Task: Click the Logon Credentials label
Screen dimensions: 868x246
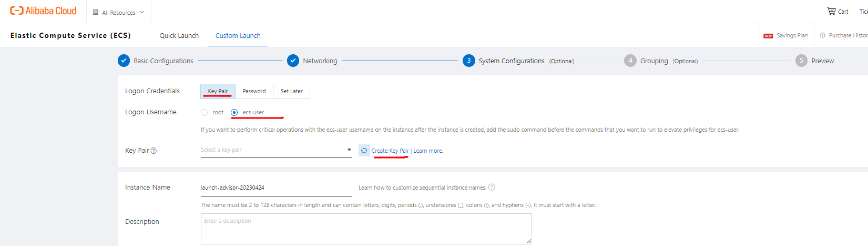Action: pyautogui.click(x=152, y=91)
